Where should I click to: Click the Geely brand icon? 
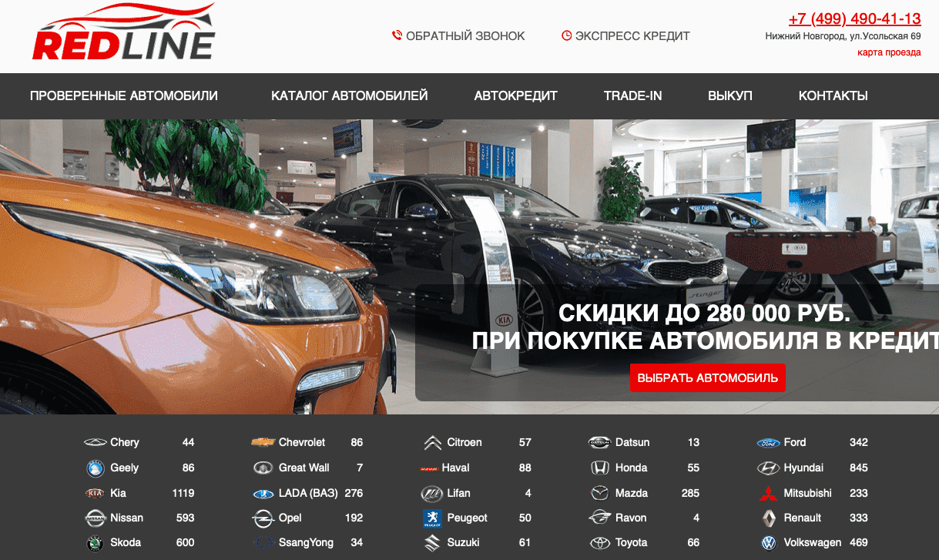coord(95,468)
